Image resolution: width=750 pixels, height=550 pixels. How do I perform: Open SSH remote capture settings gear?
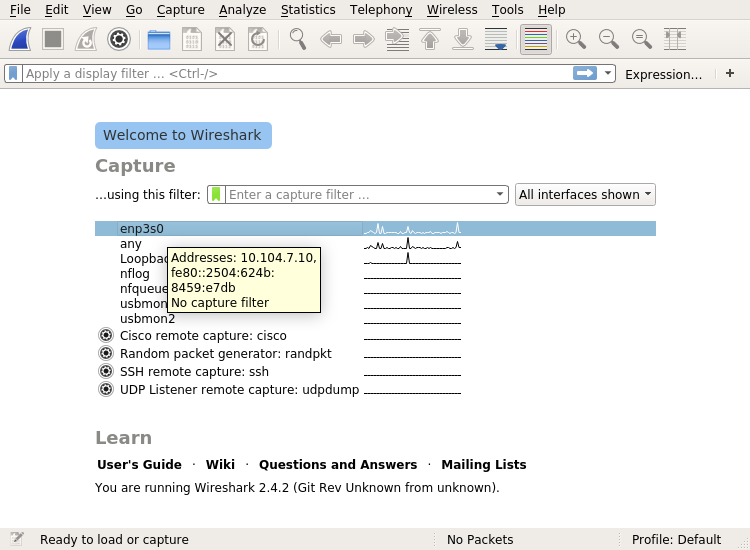click(x=106, y=372)
